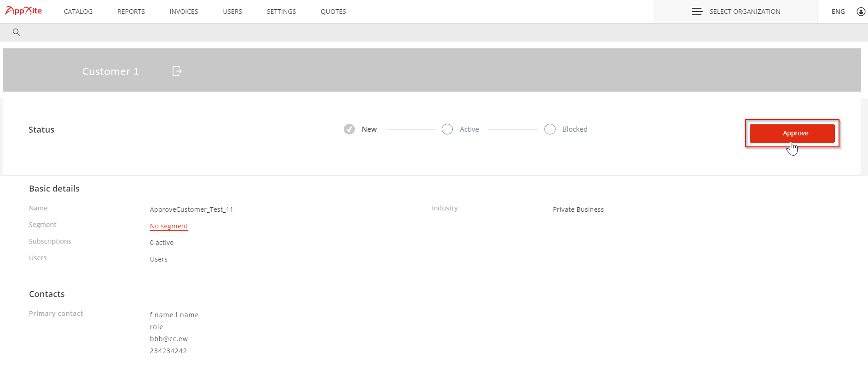The width and height of the screenshot is (868, 378).
Task: Click the red Approve button
Action: pyautogui.click(x=792, y=133)
